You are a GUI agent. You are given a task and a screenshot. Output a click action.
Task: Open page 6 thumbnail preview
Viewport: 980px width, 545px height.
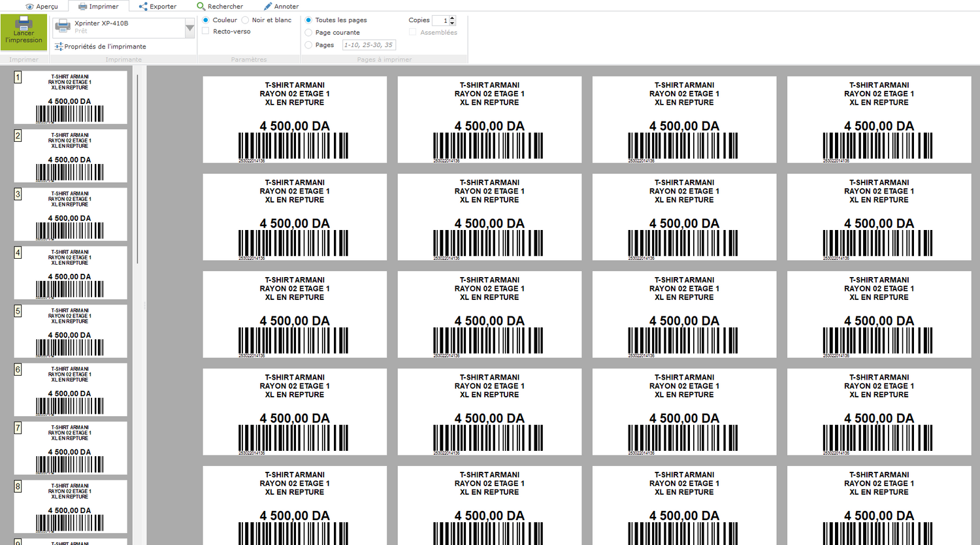pyautogui.click(x=71, y=389)
